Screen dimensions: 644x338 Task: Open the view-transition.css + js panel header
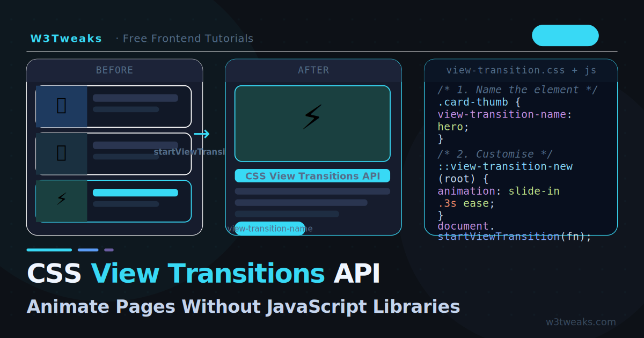[x=521, y=70]
